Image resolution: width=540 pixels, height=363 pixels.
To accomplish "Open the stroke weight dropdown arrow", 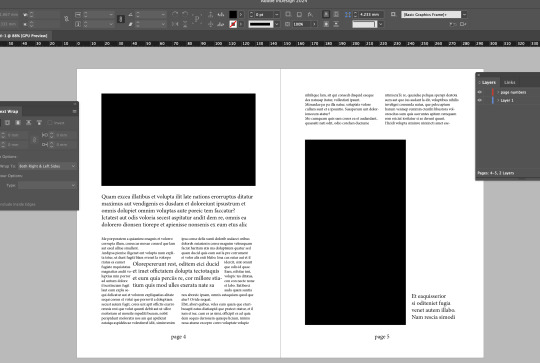I will (x=277, y=14).
